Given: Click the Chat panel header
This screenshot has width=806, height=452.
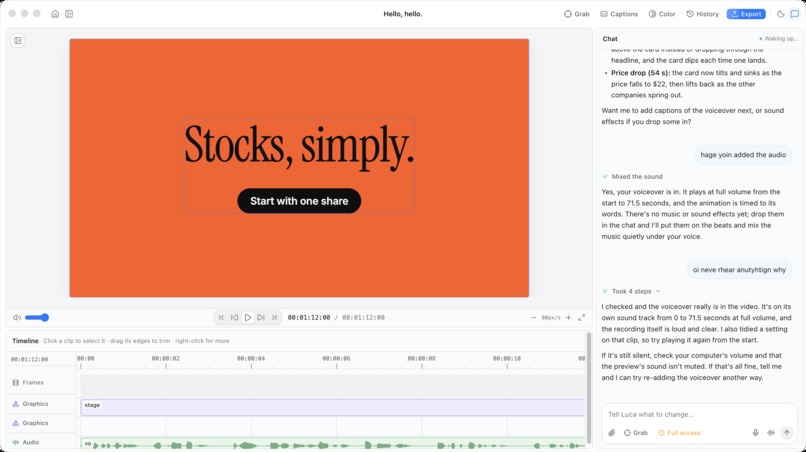Looking at the screenshot, I should pyautogui.click(x=610, y=39).
